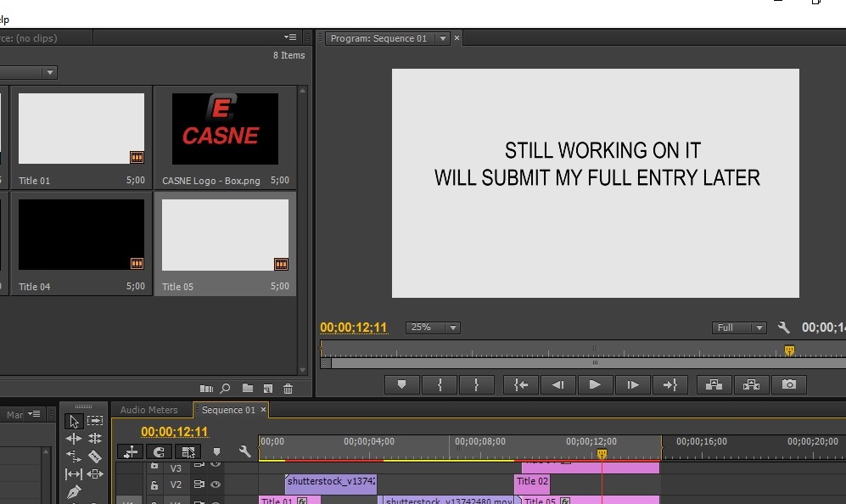This screenshot has width=846, height=504.
Task: Click the Extract button
Action: tap(751, 384)
